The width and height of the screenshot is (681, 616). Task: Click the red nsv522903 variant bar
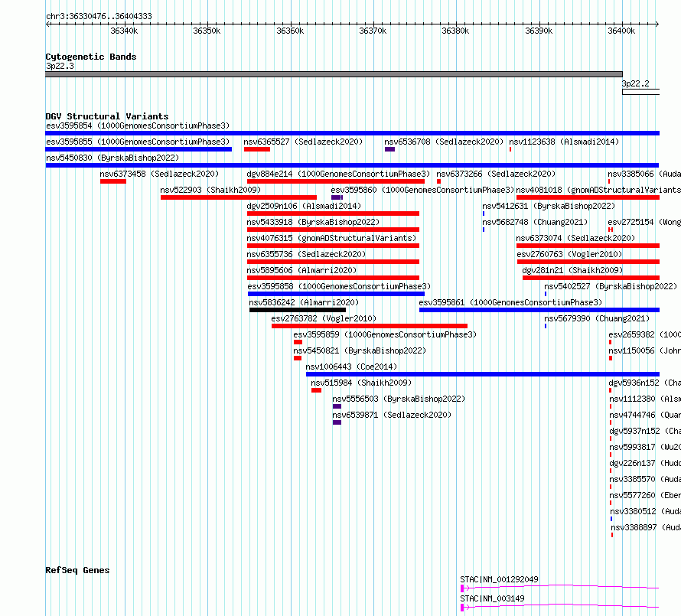(x=239, y=197)
